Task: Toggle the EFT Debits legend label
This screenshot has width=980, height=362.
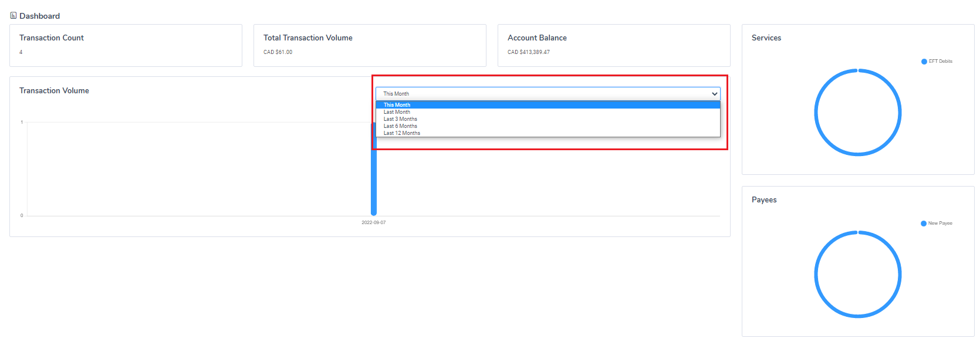Action: tap(940, 62)
